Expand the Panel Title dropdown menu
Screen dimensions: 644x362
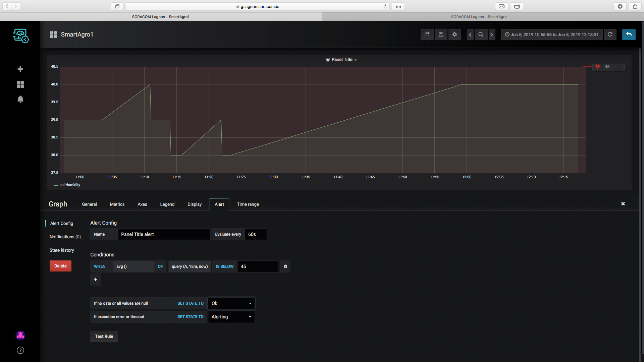point(342,60)
